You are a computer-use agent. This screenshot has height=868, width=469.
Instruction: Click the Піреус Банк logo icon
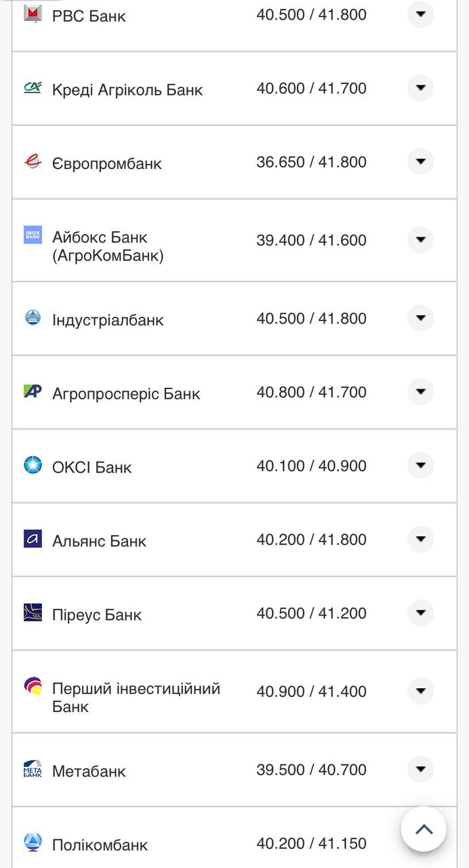[x=33, y=612]
